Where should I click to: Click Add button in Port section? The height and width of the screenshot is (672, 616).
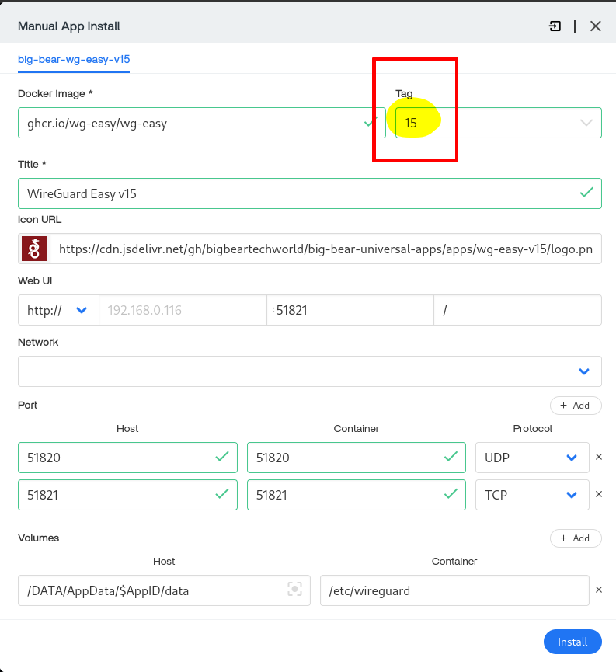pyautogui.click(x=575, y=406)
